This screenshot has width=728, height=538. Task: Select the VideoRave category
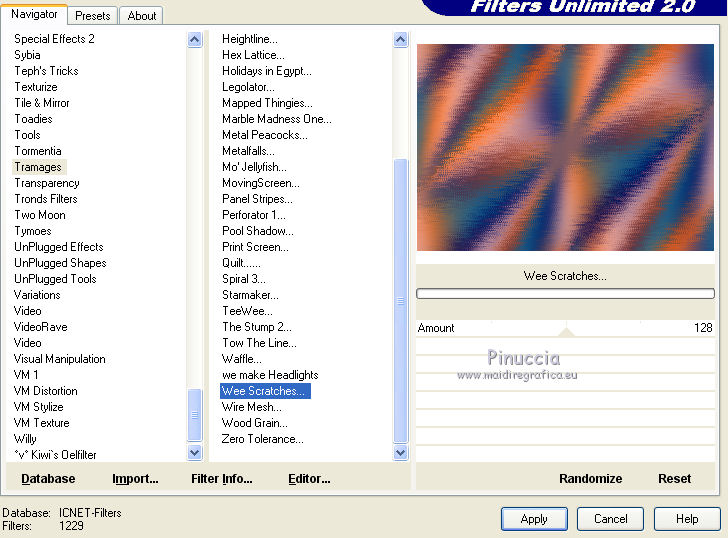click(x=41, y=327)
